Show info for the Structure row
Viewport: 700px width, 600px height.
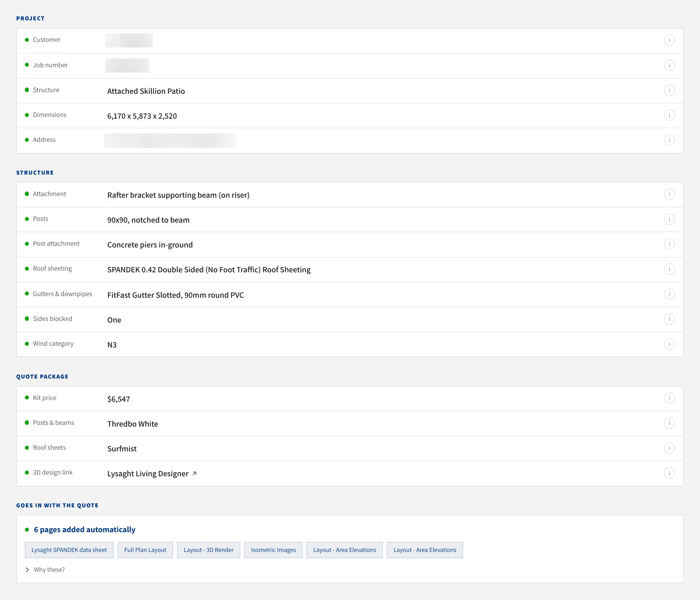pos(669,90)
